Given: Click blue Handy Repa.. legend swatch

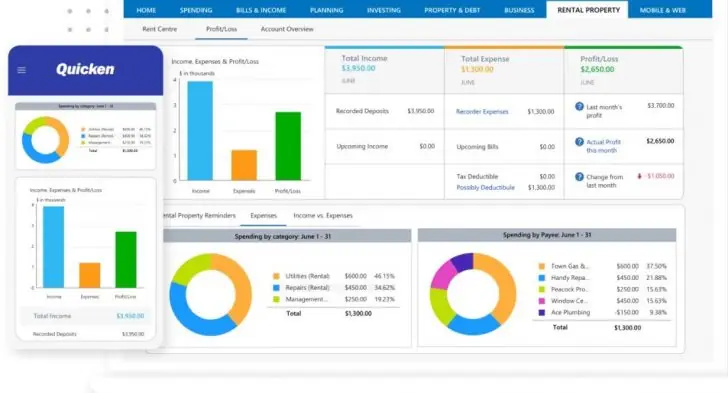Looking at the screenshot, I should [x=541, y=278].
